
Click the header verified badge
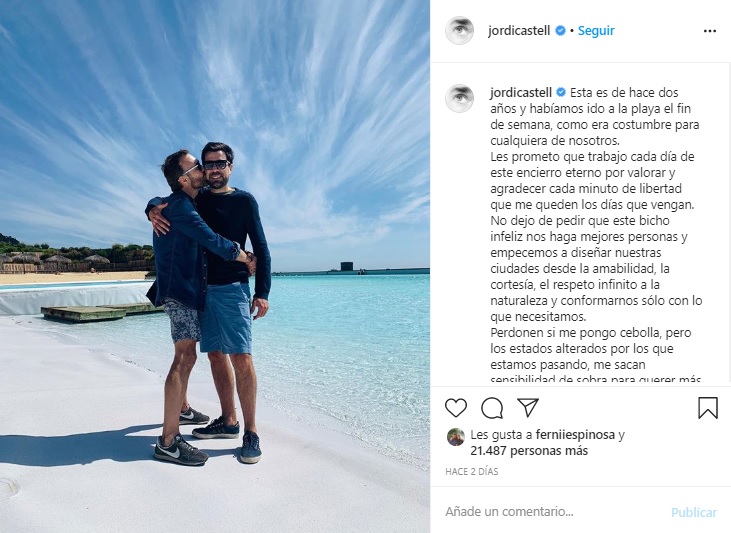click(560, 31)
